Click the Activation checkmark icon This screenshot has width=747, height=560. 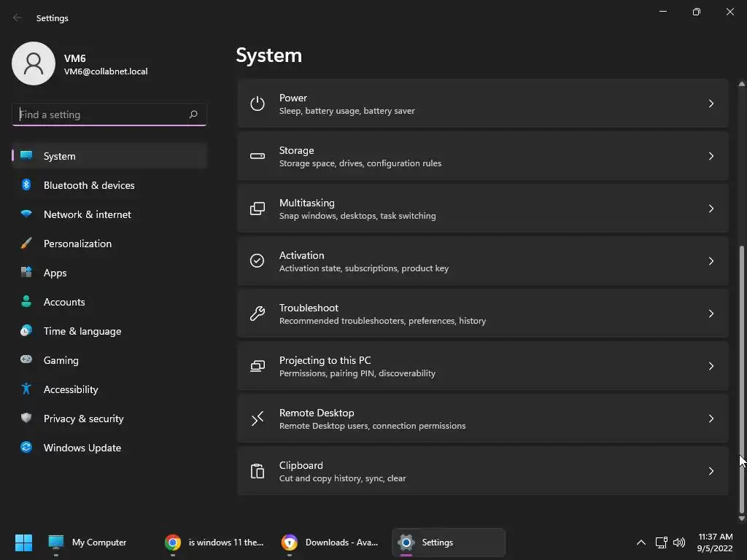258,261
